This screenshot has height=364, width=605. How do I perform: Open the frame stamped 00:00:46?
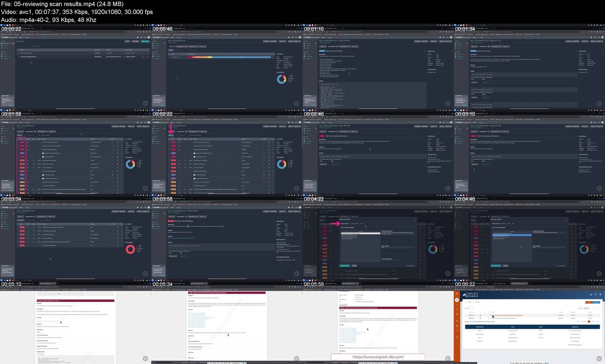click(227, 67)
